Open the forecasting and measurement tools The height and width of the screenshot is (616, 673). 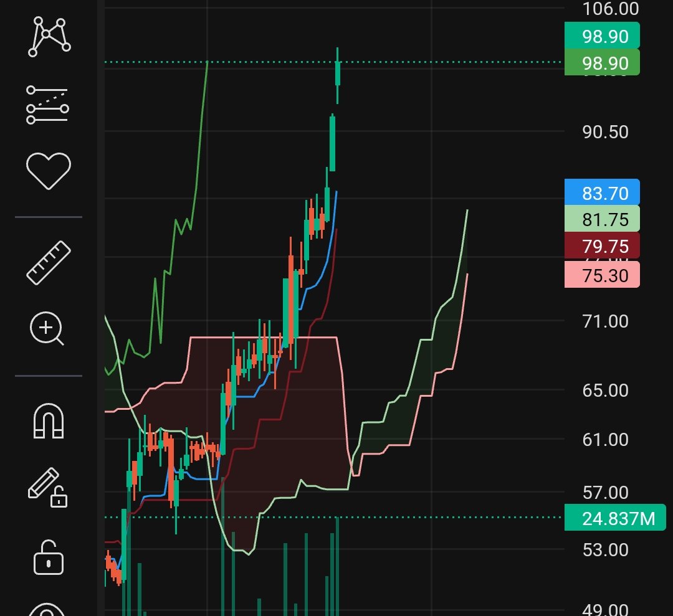[47, 105]
